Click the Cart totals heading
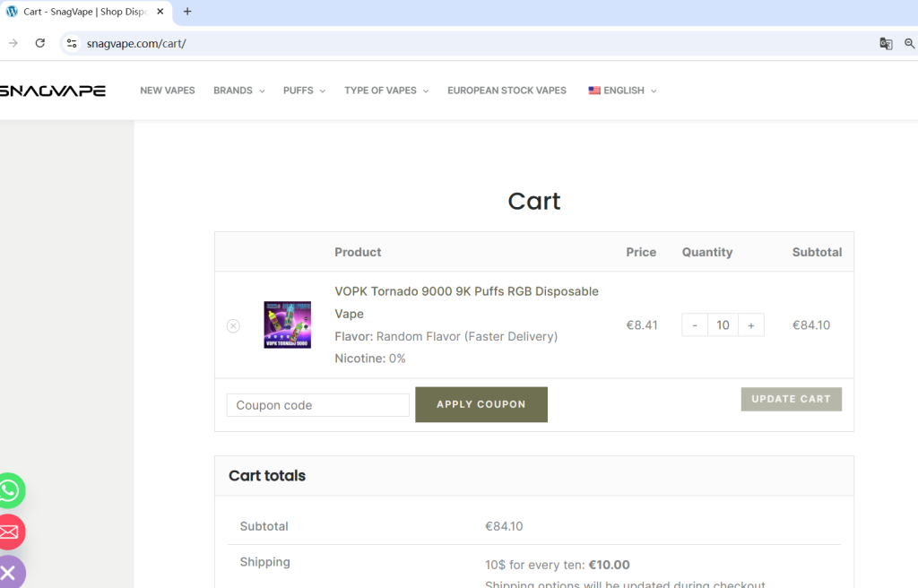The width and height of the screenshot is (918, 588). [x=267, y=476]
